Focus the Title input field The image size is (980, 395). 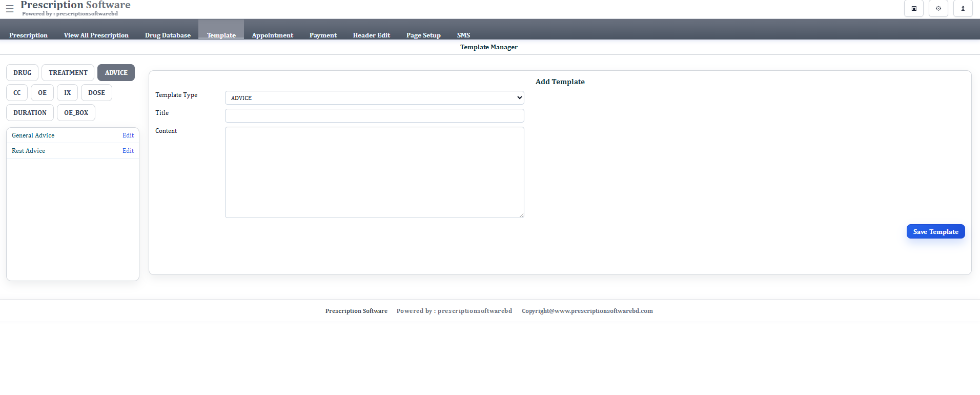(x=375, y=116)
